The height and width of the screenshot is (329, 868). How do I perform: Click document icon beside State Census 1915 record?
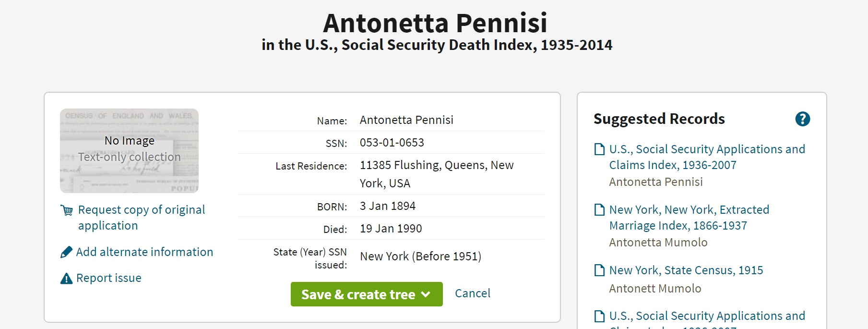(599, 270)
